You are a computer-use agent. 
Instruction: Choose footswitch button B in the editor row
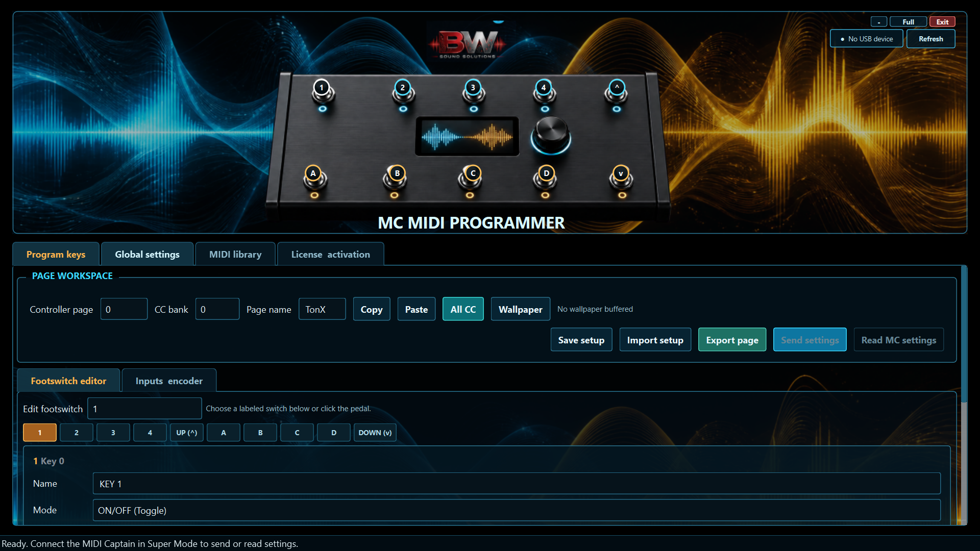tap(260, 433)
